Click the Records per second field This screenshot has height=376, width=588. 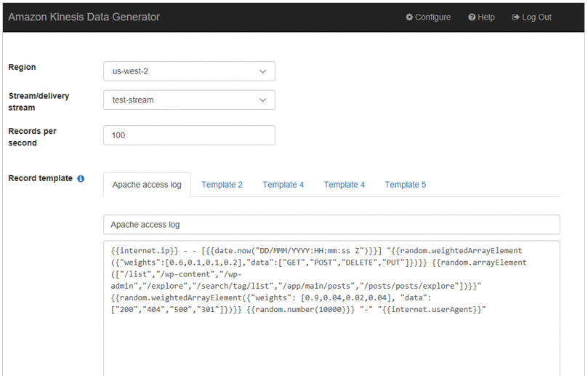189,135
